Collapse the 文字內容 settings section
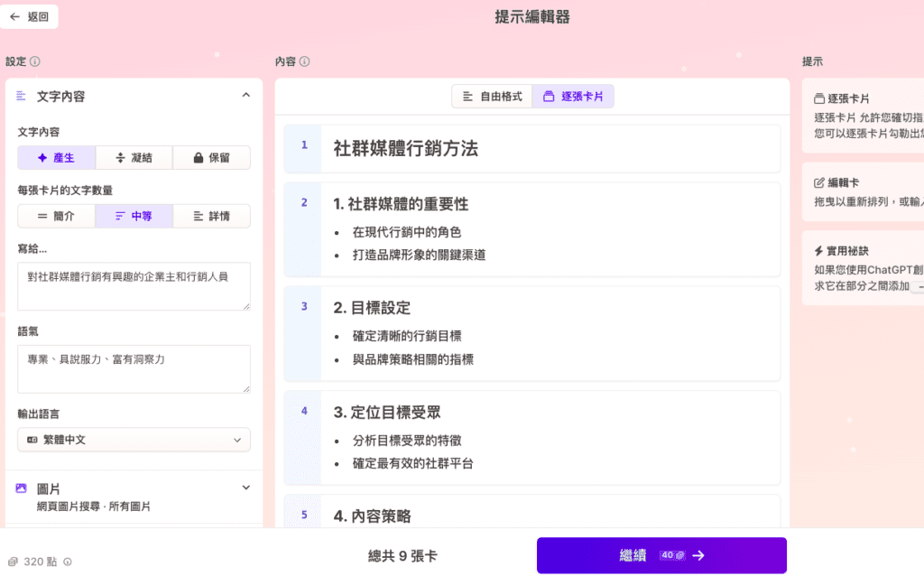 click(245, 96)
